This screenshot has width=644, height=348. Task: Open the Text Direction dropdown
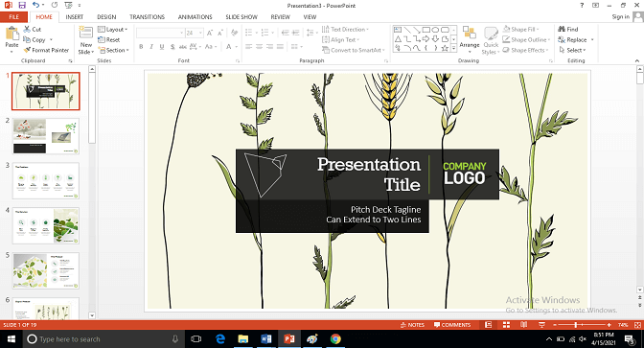(345, 29)
